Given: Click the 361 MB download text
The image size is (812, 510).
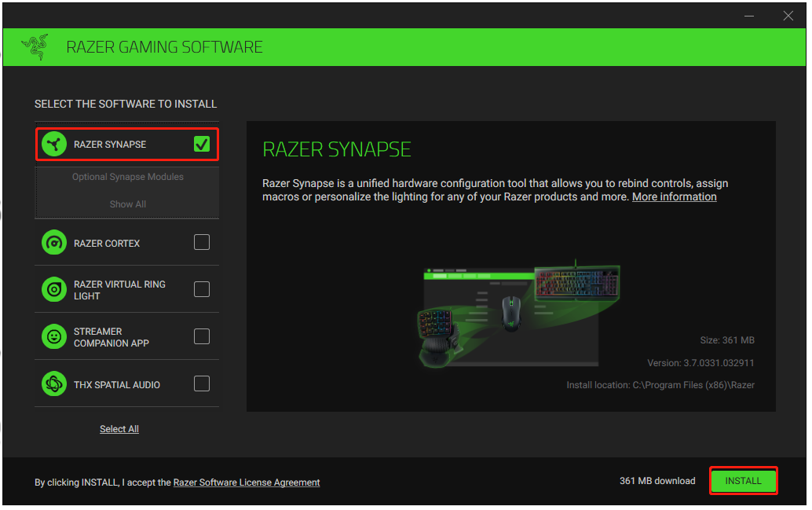Looking at the screenshot, I should 657,482.
